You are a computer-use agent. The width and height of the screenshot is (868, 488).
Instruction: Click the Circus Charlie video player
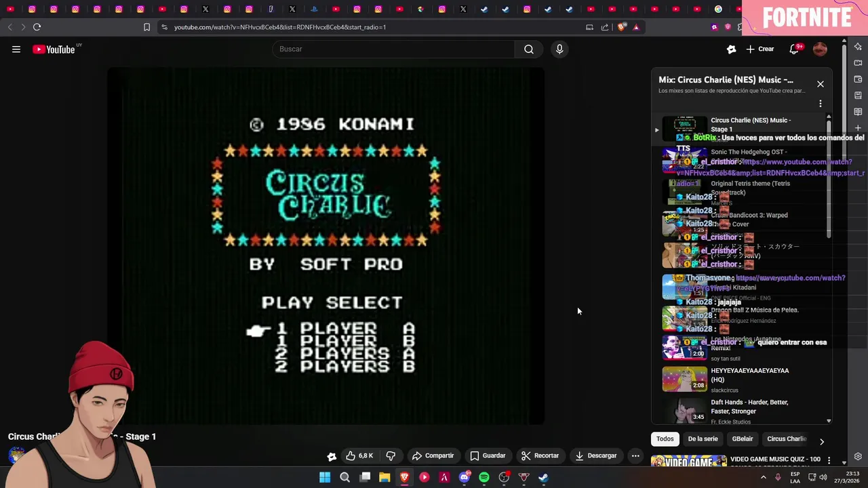pos(326,246)
